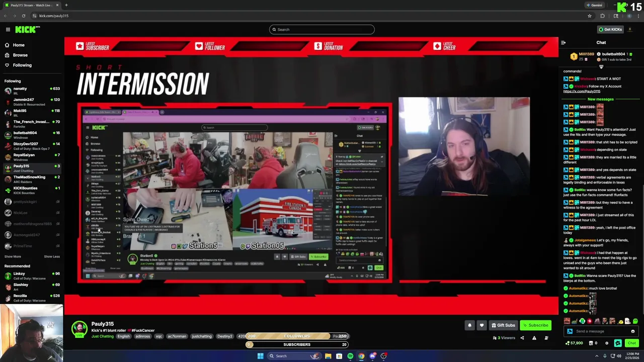The height and width of the screenshot is (362, 644).
Task: Focus the Send a message chat input
Action: click(x=601, y=331)
